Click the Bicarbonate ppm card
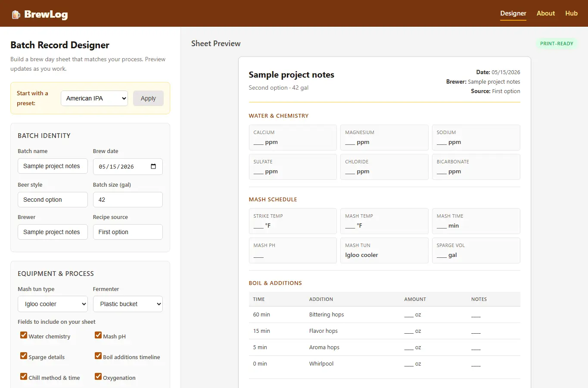 point(476,167)
